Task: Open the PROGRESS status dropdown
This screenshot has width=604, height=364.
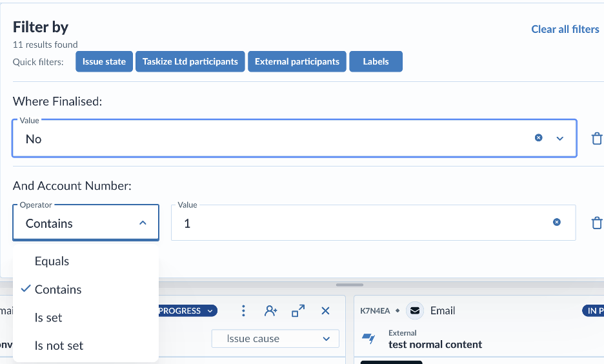Action: pyautogui.click(x=186, y=311)
